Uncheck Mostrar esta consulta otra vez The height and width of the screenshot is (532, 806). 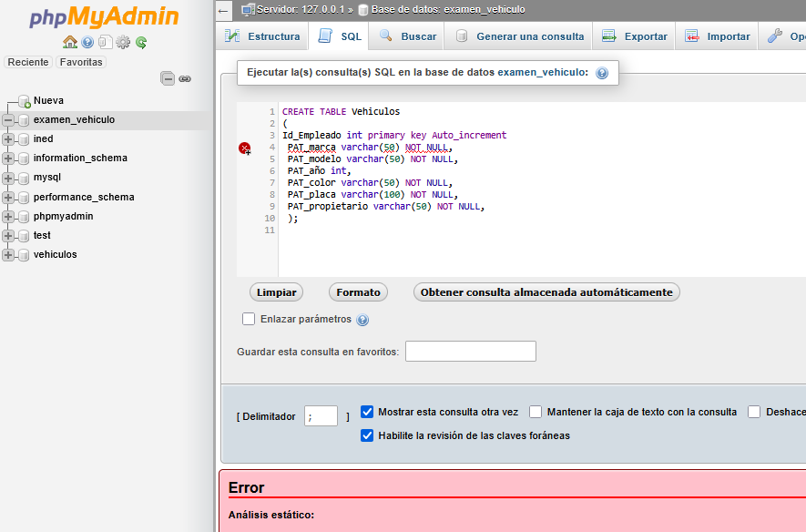[367, 412]
